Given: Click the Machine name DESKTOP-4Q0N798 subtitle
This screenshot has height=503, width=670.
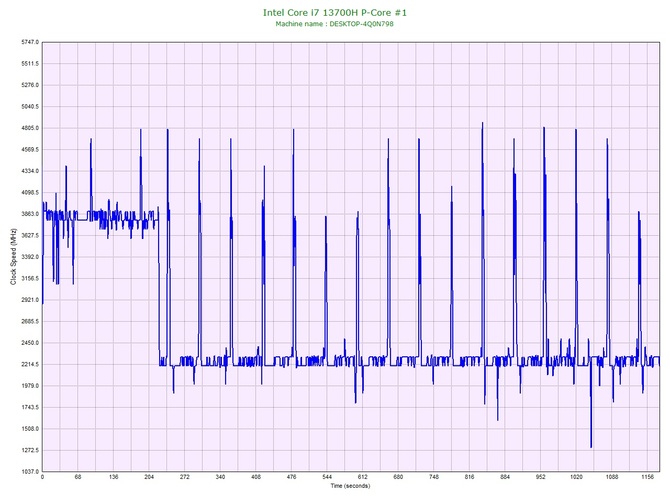Looking at the screenshot, I should 334,24.
